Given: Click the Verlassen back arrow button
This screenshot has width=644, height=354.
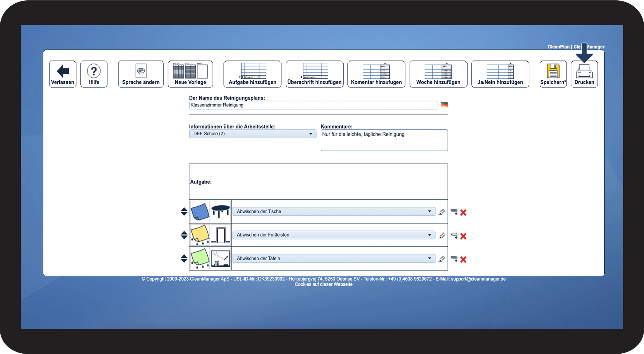Looking at the screenshot, I should coord(63,74).
